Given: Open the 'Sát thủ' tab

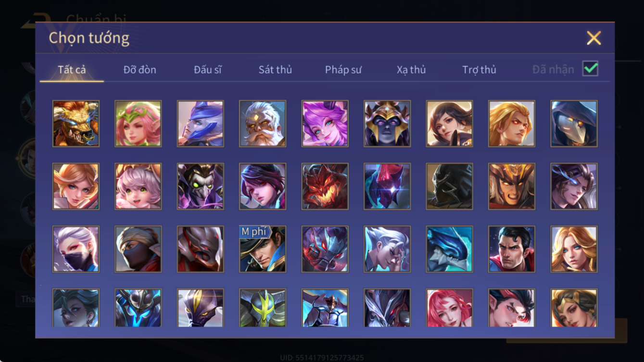Looking at the screenshot, I should [x=275, y=70].
